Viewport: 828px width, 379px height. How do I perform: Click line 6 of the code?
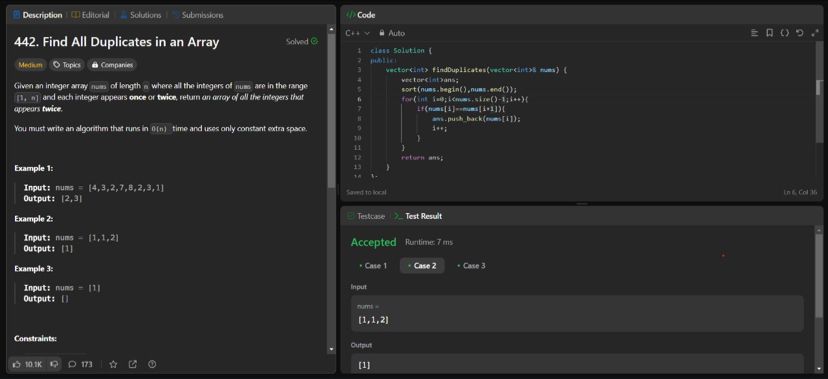point(465,99)
